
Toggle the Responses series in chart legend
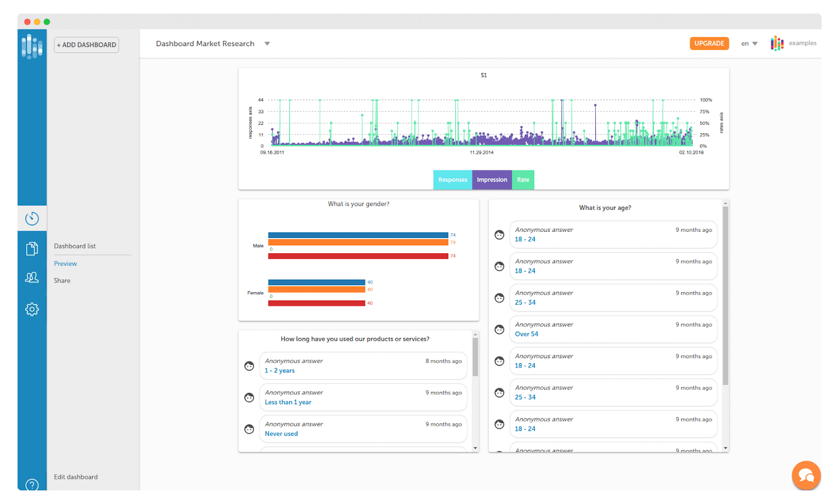[x=453, y=180]
